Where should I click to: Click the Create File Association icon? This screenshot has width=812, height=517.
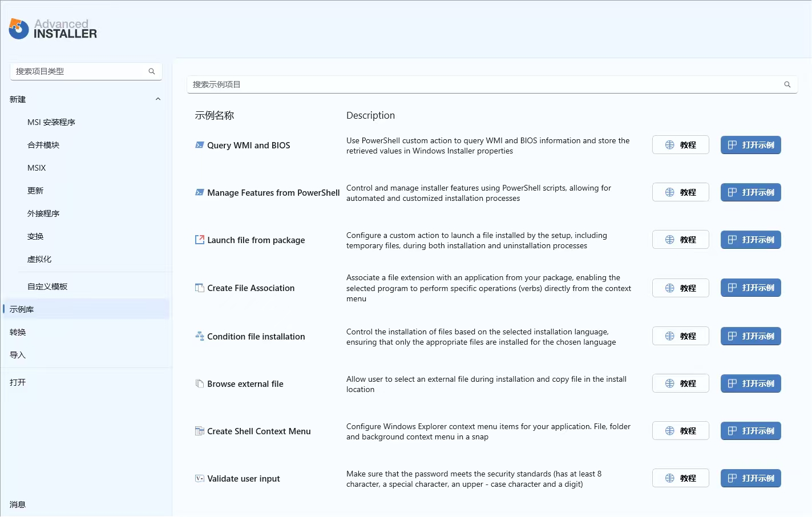200,288
